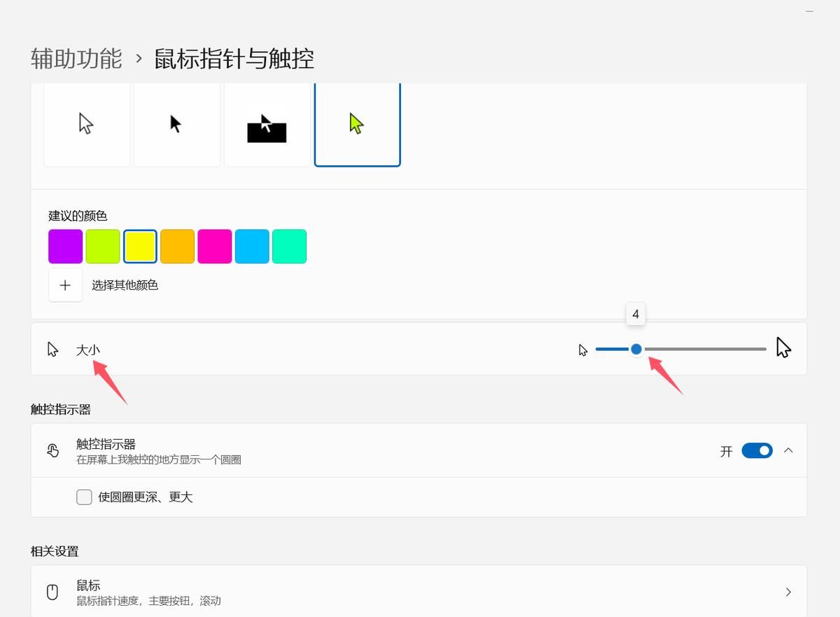This screenshot has width=840, height=617.
Task: Pick the magenta pink suggested color
Action: 215,247
